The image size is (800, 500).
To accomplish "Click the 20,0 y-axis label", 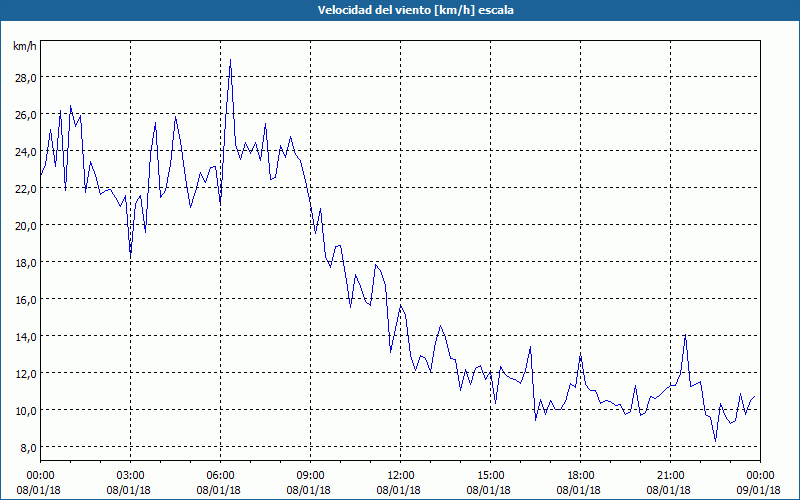I will point(26,226).
